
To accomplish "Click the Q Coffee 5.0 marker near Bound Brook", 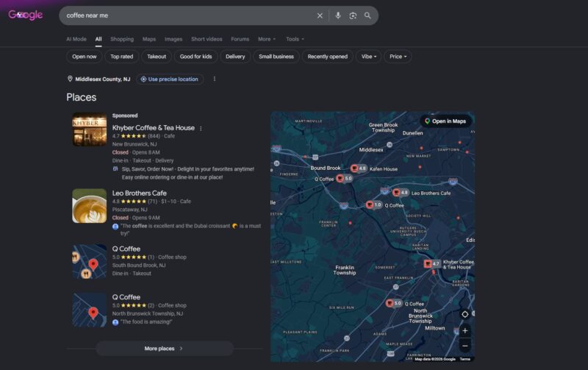I will coord(345,178).
